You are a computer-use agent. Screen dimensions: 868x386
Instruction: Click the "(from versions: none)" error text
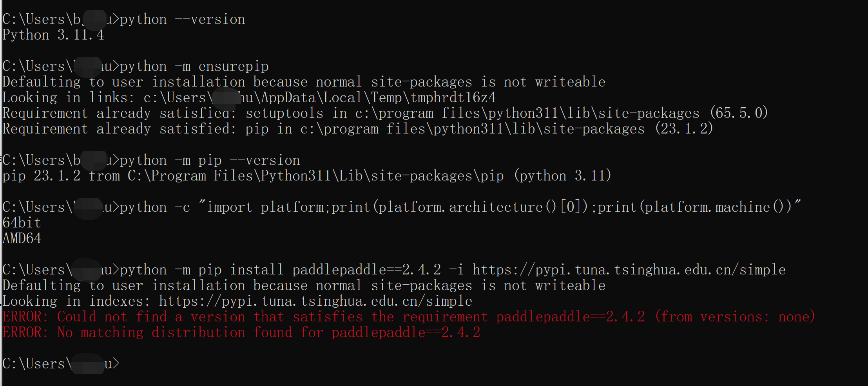coord(735,317)
